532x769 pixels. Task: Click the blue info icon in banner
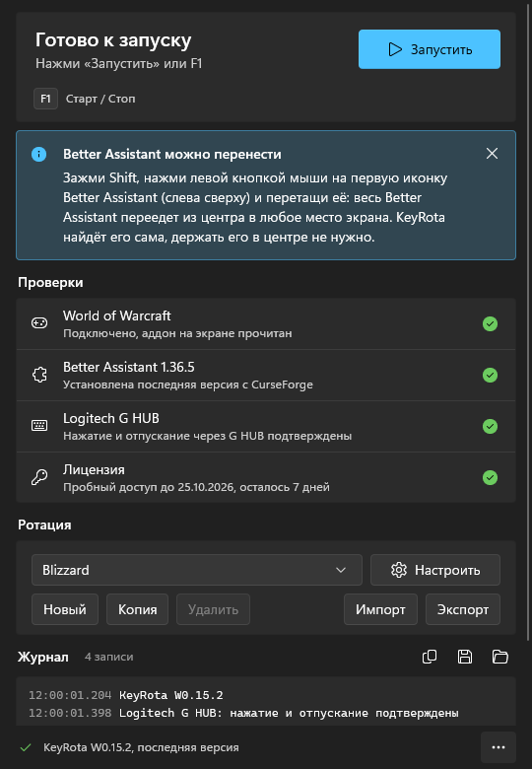pyautogui.click(x=38, y=154)
